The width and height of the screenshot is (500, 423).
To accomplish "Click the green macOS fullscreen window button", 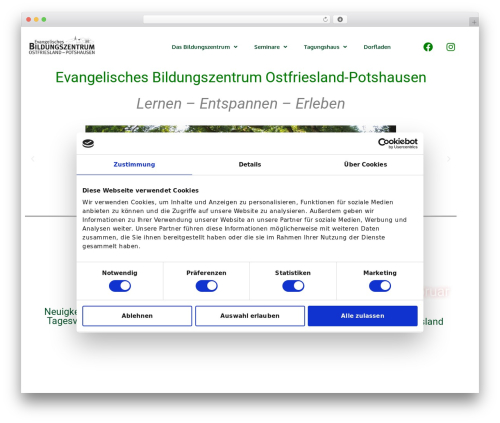I will (44, 20).
